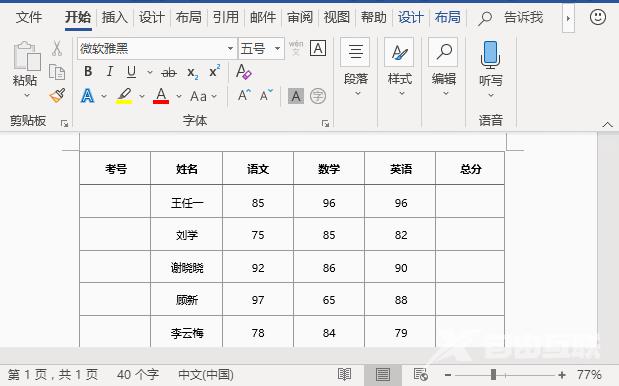
Task: Open the 样式 Styles gallery
Action: coord(400,67)
